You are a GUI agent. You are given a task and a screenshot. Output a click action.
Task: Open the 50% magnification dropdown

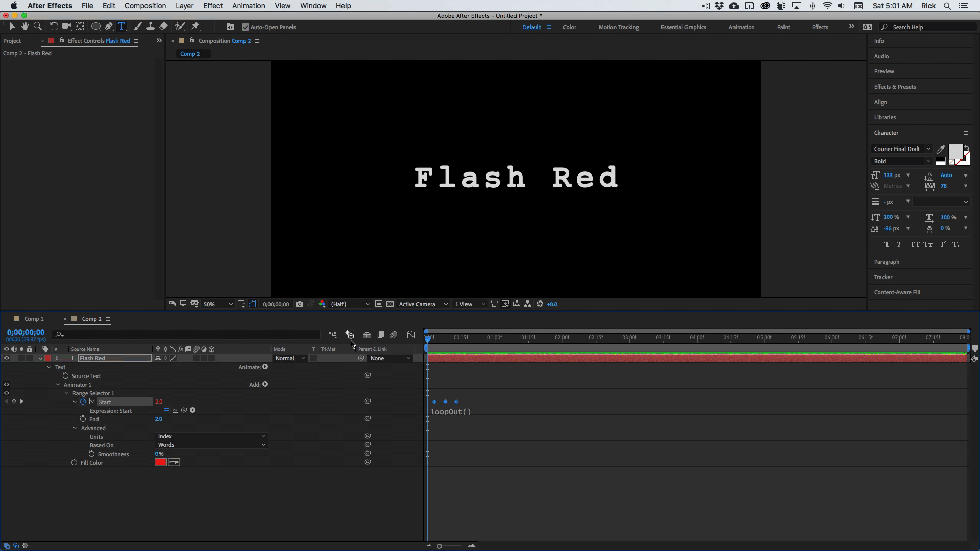[217, 304]
